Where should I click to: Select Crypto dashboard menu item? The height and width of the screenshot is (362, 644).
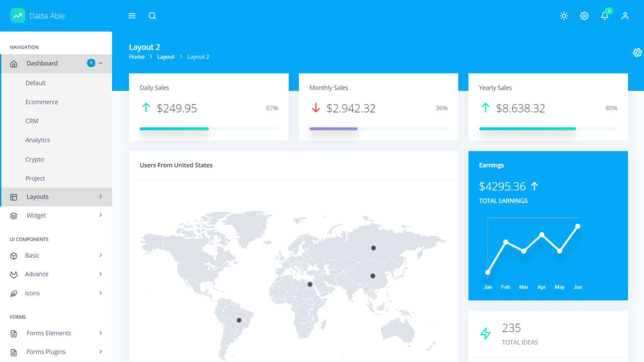coord(35,159)
